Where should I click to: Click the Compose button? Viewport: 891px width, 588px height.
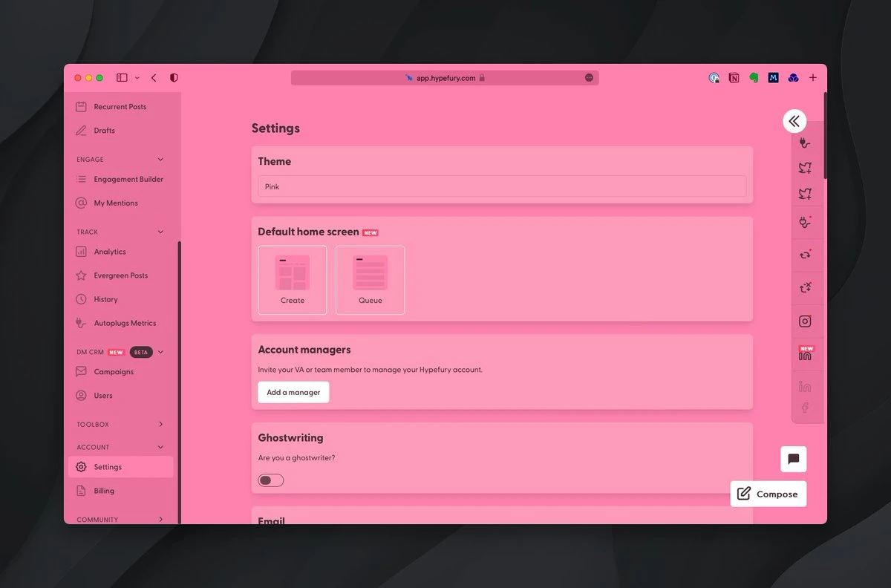[768, 494]
